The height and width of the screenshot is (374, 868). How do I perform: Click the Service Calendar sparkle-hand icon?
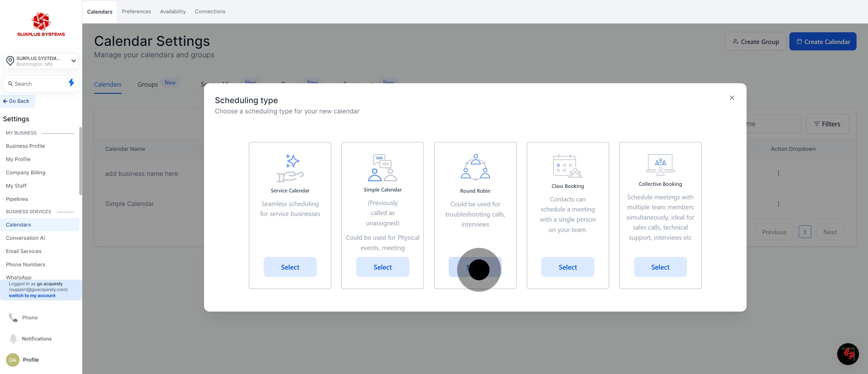(x=290, y=168)
